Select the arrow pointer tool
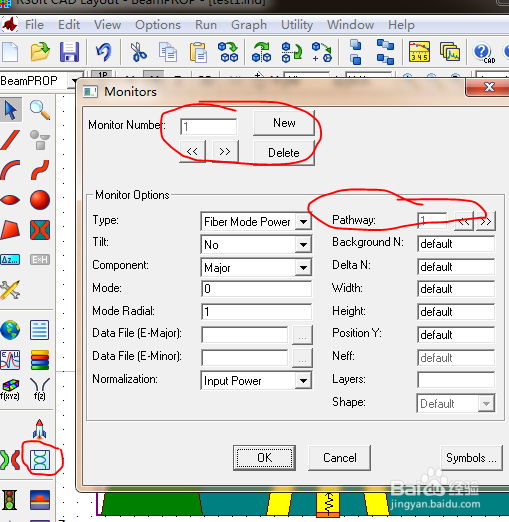 click(11, 110)
